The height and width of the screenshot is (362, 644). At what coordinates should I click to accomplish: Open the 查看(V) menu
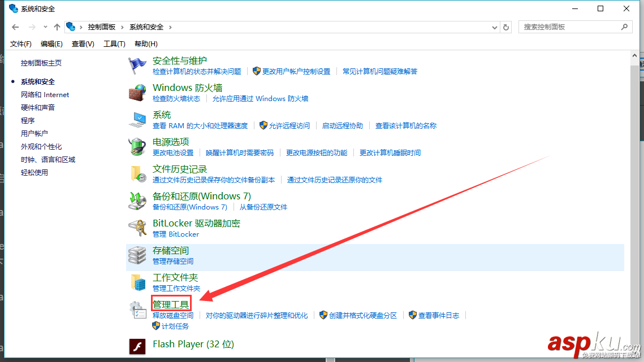pos(83,43)
